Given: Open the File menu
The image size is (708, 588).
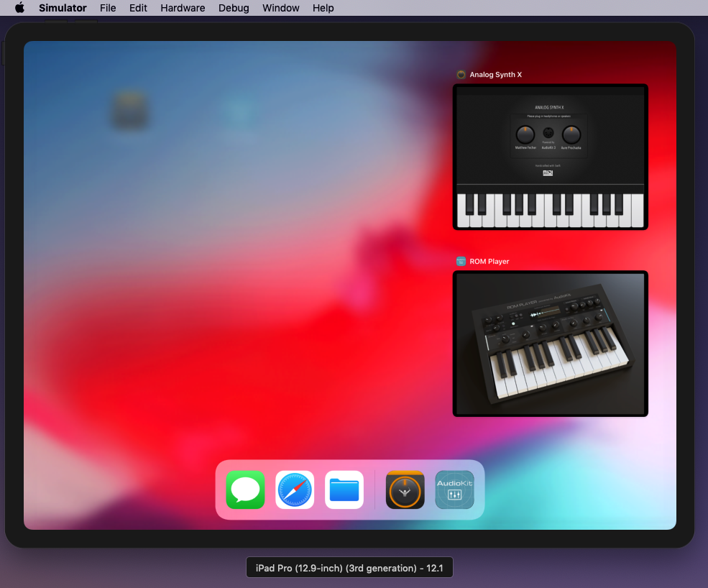Looking at the screenshot, I should 108,8.
